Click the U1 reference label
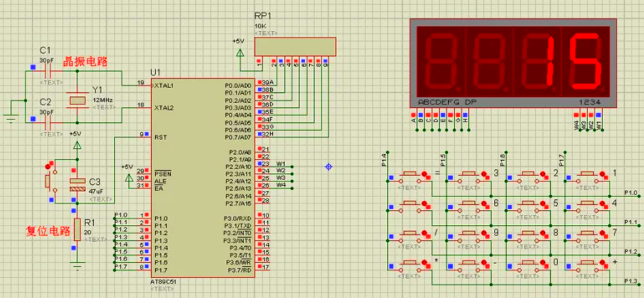The width and height of the screenshot is (644, 298). (156, 73)
